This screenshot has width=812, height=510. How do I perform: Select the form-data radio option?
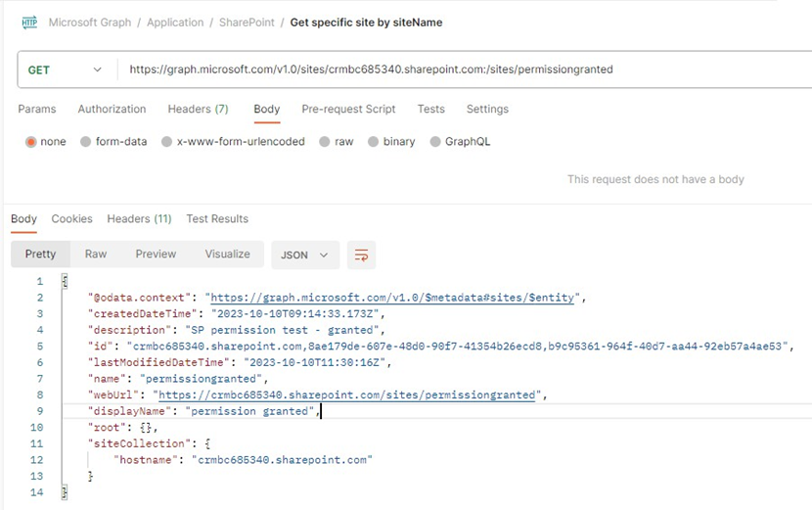pos(86,142)
